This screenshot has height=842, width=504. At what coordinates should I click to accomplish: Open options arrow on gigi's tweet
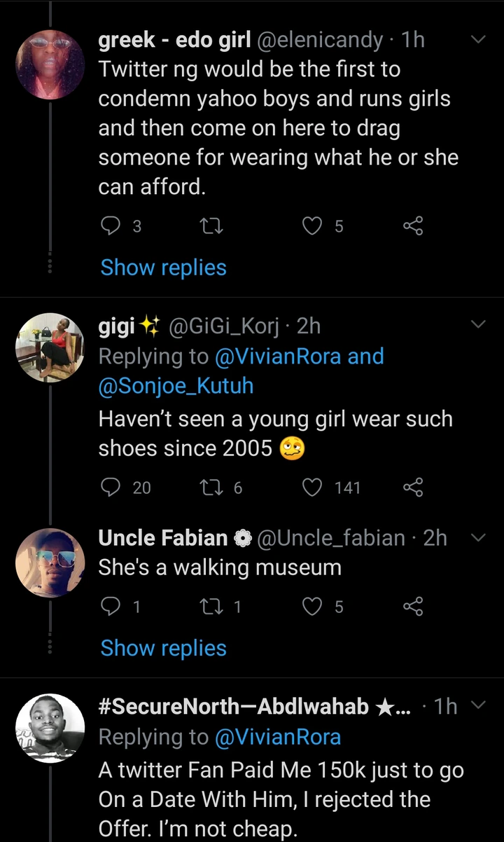click(478, 324)
